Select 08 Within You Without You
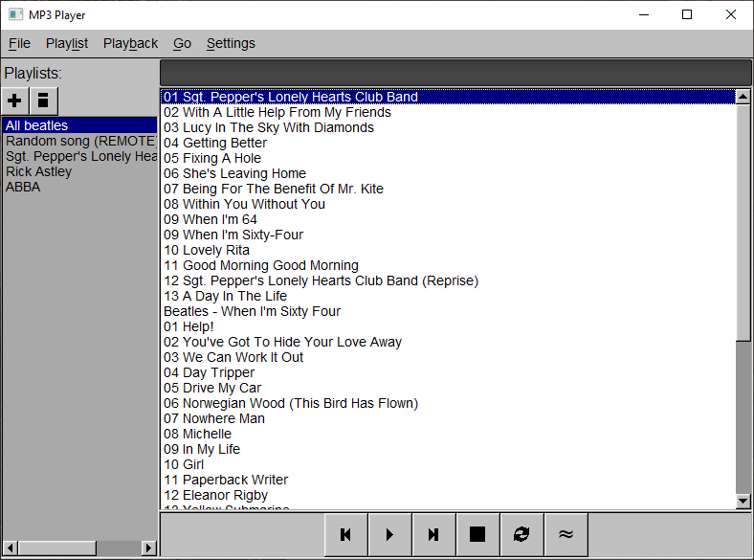Image resolution: width=754 pixels, height=560 pixels. coord(448,205)
